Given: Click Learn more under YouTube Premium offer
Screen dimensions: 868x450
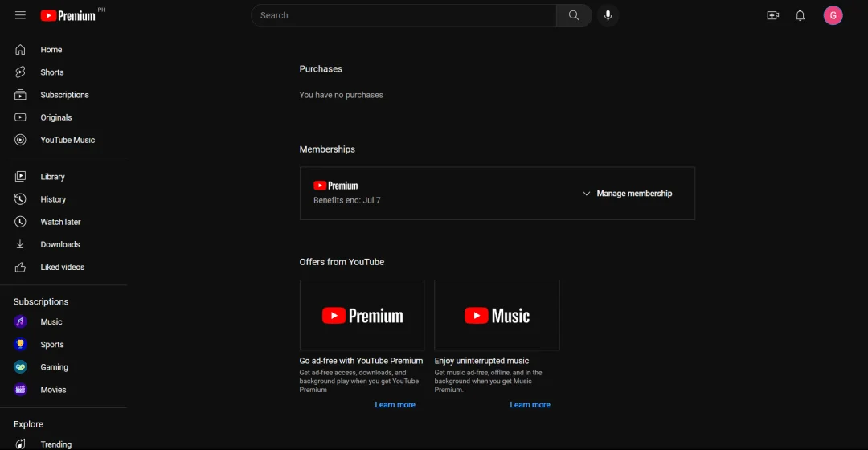Looking at the screenshot, I should [395, 405].
